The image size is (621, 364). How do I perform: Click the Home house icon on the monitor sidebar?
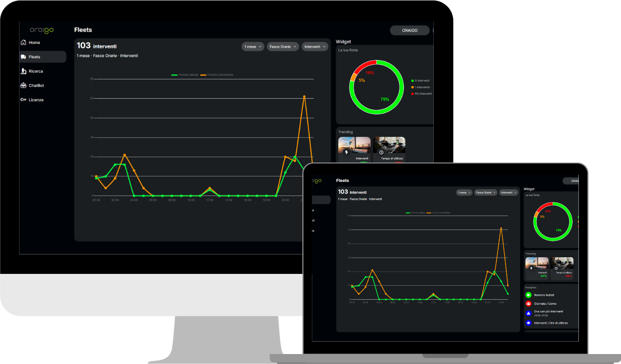pyautogui.click(x=23, y=43)
